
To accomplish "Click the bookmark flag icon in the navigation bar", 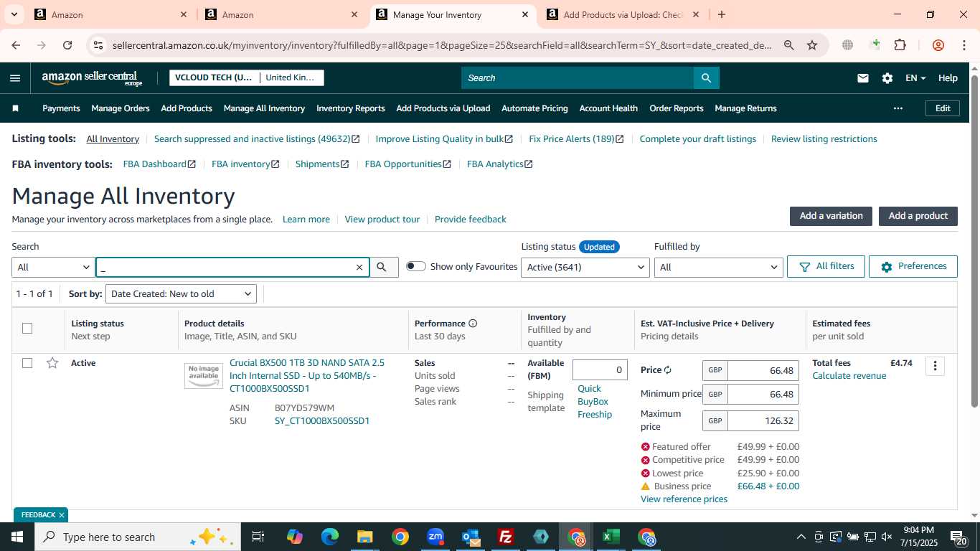I will coord(16,108).
